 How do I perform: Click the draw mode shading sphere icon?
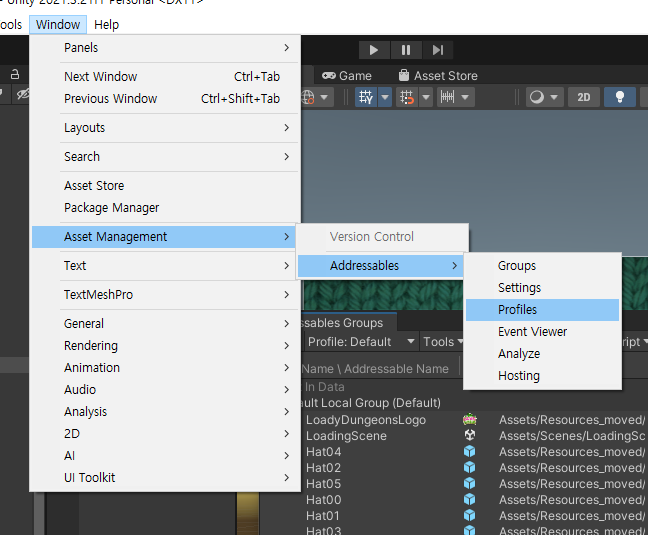point(537,97)
